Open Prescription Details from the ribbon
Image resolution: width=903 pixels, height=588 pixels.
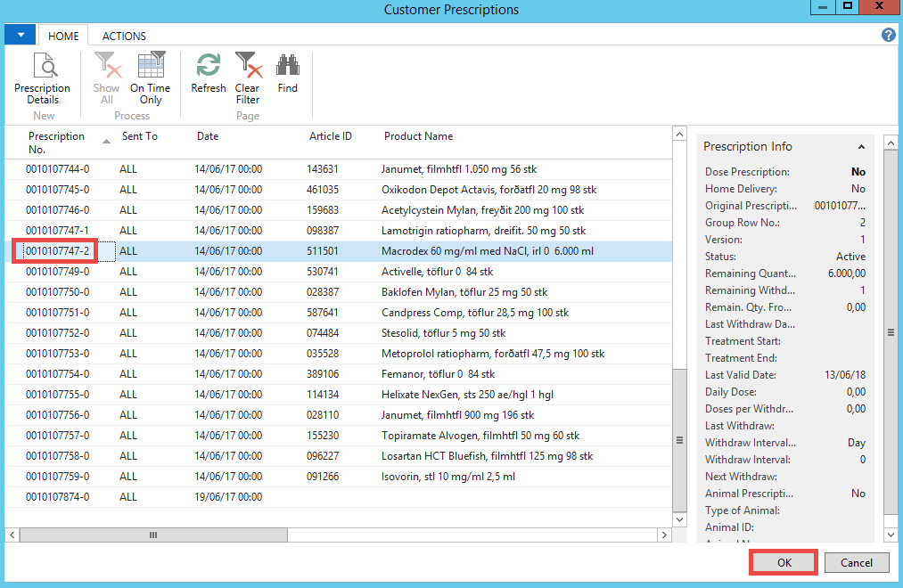click(42, 78)
